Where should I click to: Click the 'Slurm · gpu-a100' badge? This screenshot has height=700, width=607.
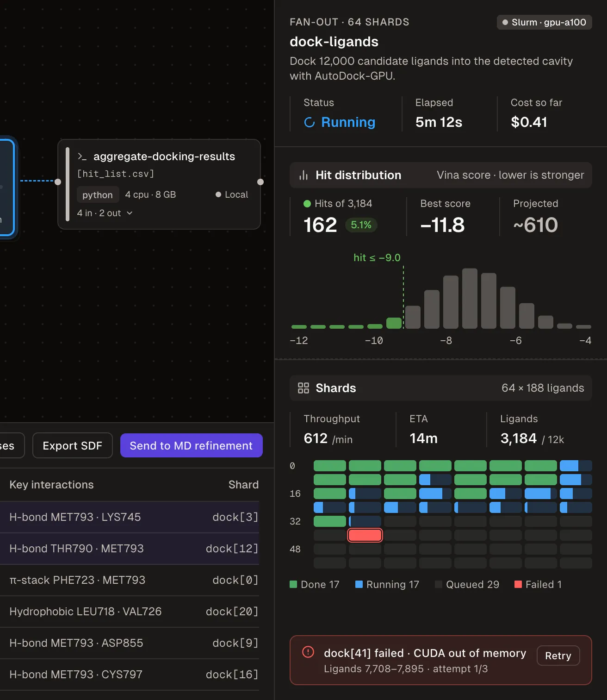point(545,22)
